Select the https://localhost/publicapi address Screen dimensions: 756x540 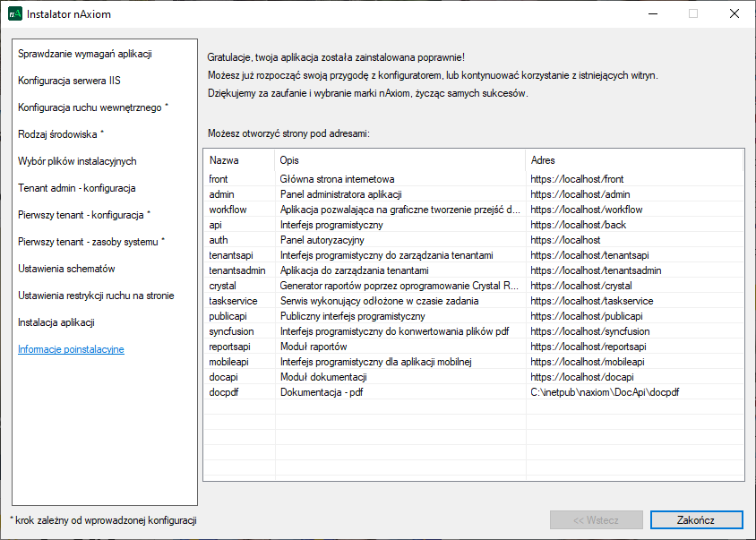587,316
